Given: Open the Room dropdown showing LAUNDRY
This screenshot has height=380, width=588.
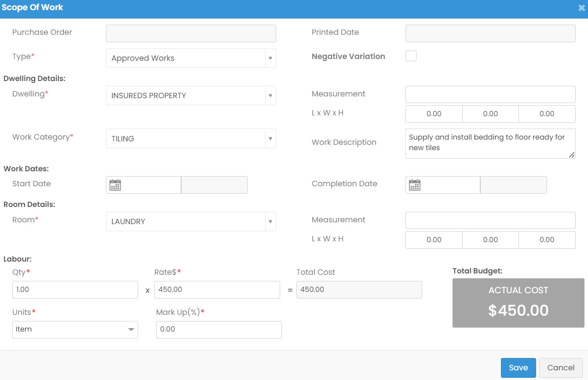Looking at the screenshot, I should click(x=270, y=221).
